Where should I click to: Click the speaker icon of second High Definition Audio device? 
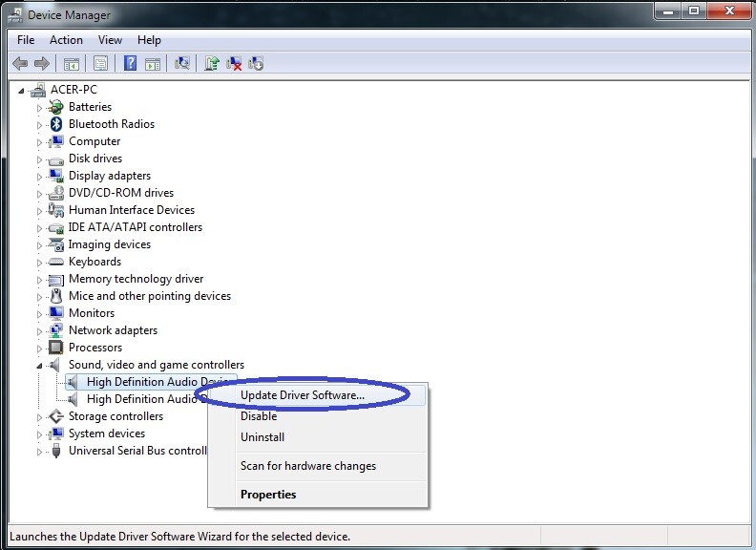[x=73, y=399]
